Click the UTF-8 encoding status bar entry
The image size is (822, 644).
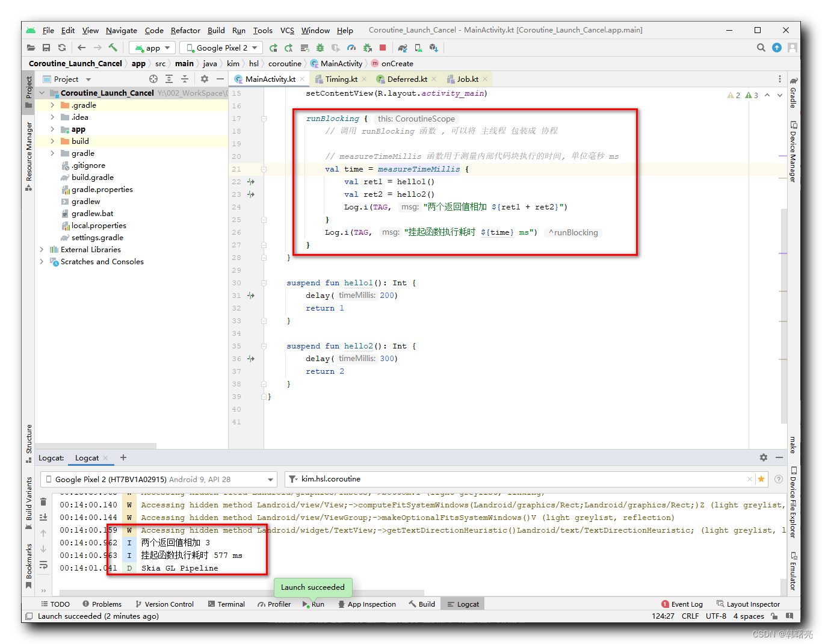[x=716, y=616]
